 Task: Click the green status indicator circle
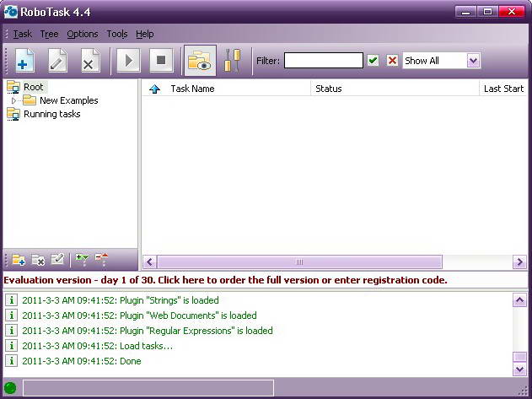click(10, 388)
